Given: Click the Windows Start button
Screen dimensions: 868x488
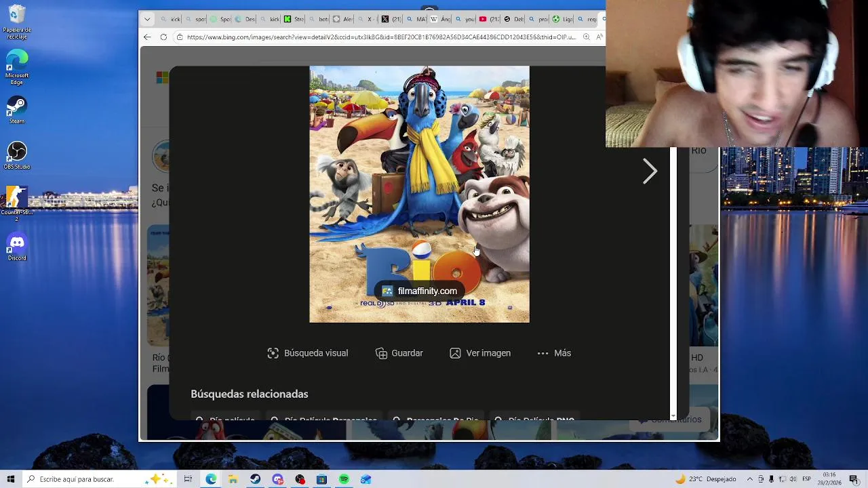Looking at the screenshot, I should [x=10, y=479].
